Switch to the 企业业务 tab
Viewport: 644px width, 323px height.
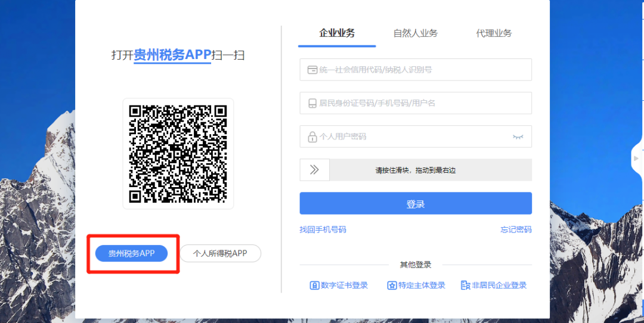point(337,33)
